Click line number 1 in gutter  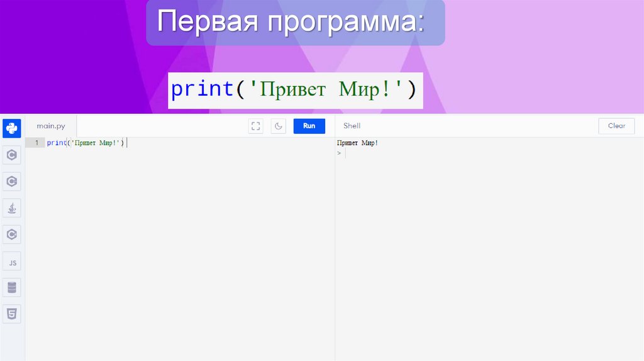pos(36,143)
